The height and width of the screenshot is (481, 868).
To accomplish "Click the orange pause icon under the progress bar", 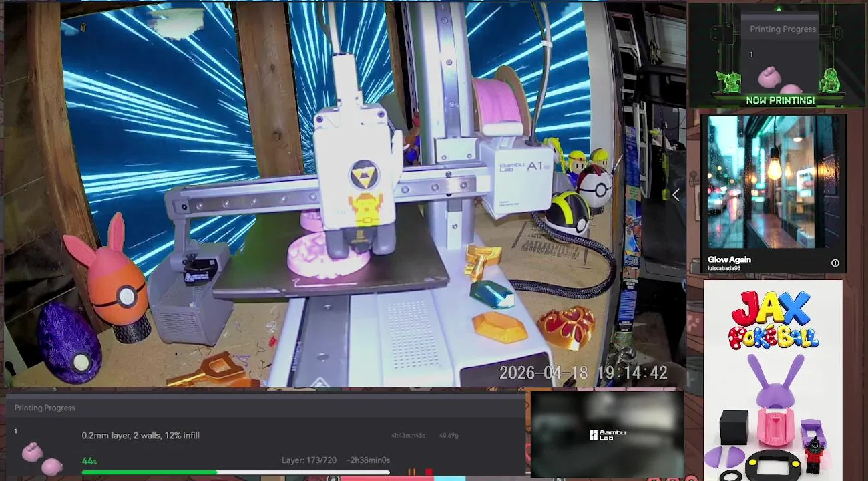I will [x=412, y=472].
